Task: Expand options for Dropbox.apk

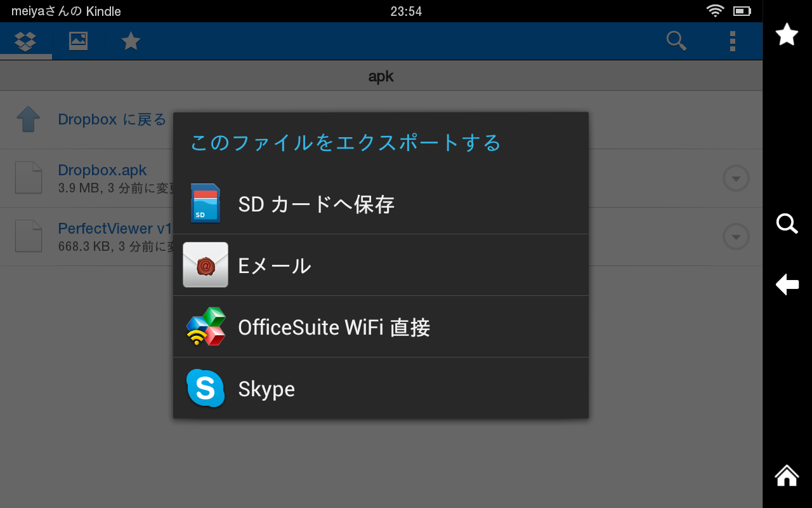Action: (x=736, y=178)
